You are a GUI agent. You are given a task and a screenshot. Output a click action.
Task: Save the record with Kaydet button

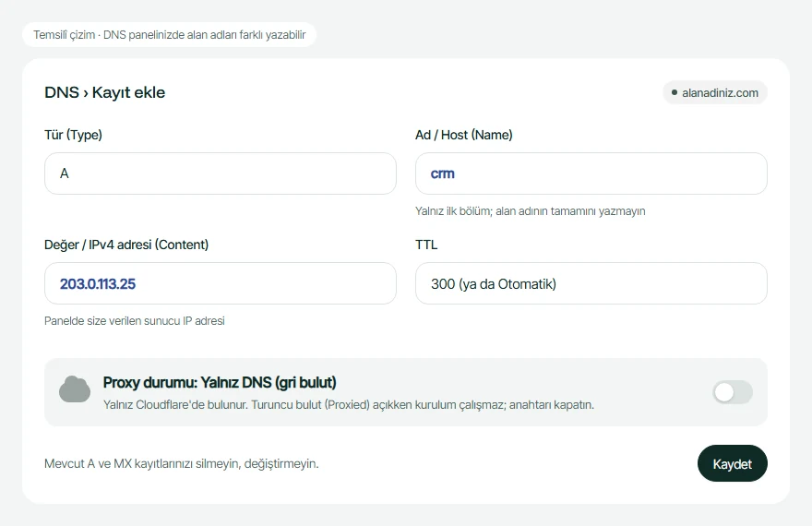click(x=733, y=463)
